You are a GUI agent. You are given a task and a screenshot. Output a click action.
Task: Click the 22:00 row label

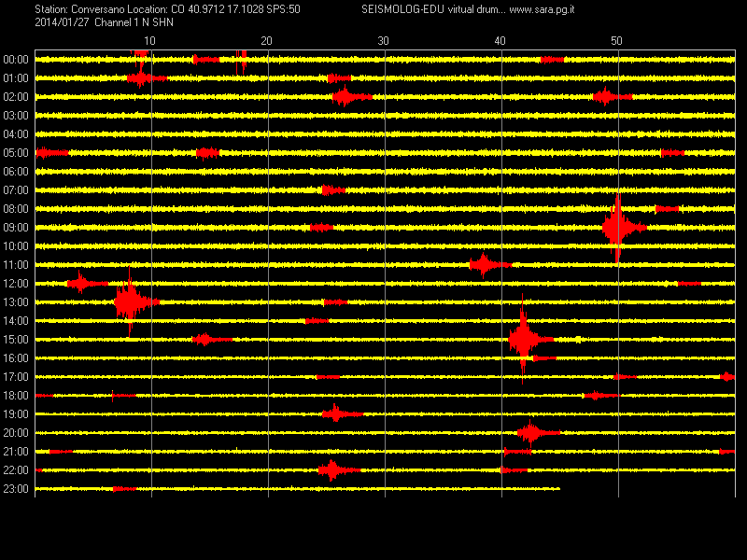(16, 470)
